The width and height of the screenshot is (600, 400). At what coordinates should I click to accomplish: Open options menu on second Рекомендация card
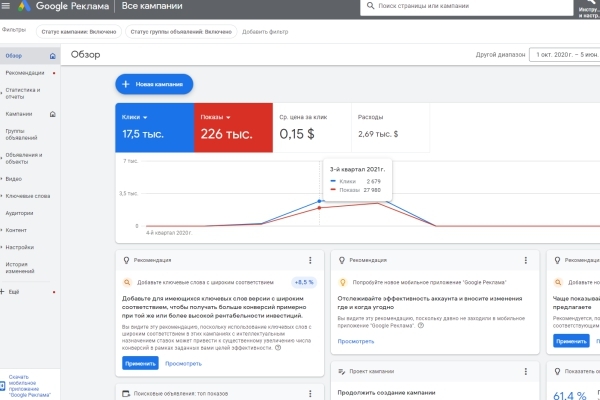pos(525,260)
